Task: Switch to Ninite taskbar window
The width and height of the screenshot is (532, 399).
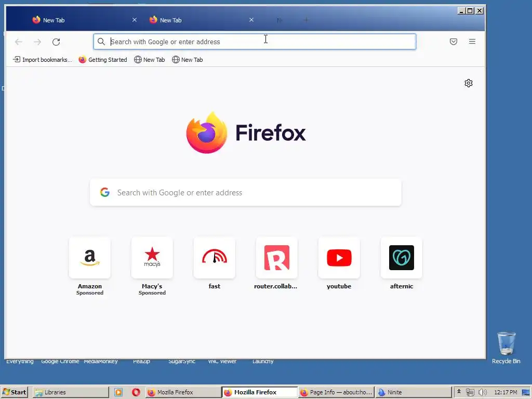Action: click(x=413, y=392)
